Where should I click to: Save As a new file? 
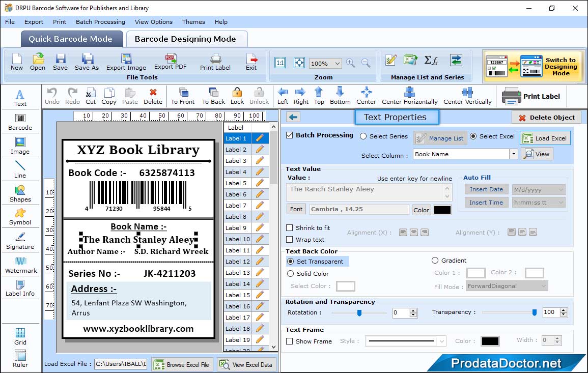click(x=87, y=62)
